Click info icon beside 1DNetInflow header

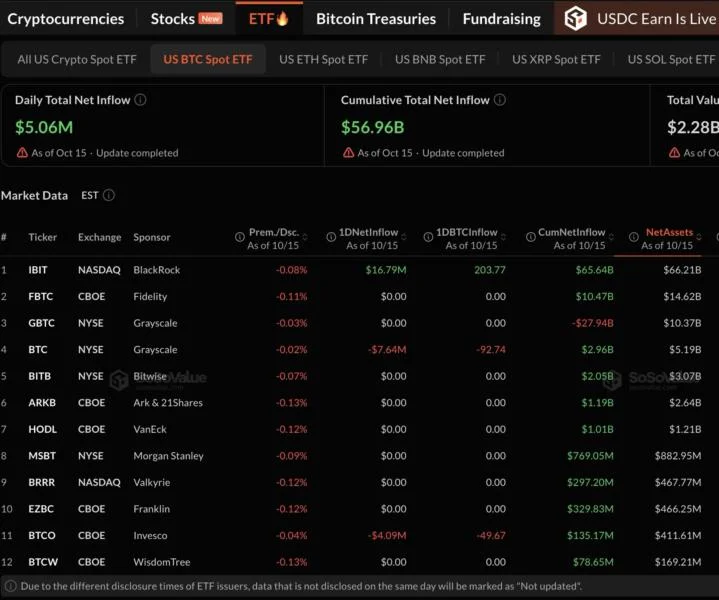pyautogui.click(x=331, y=237)
